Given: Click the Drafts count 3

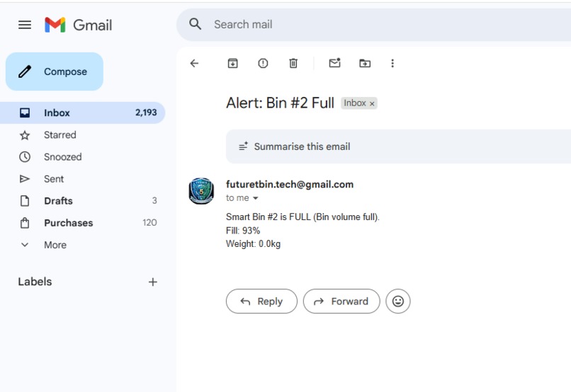Looking at the screenshot, I should [x=154, y=201].
